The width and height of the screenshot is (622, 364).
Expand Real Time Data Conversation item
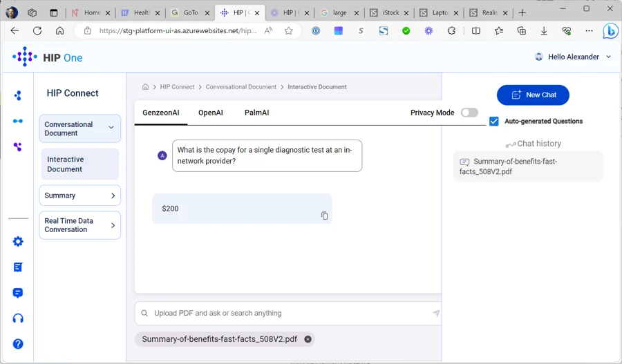(x=79, y=225)
